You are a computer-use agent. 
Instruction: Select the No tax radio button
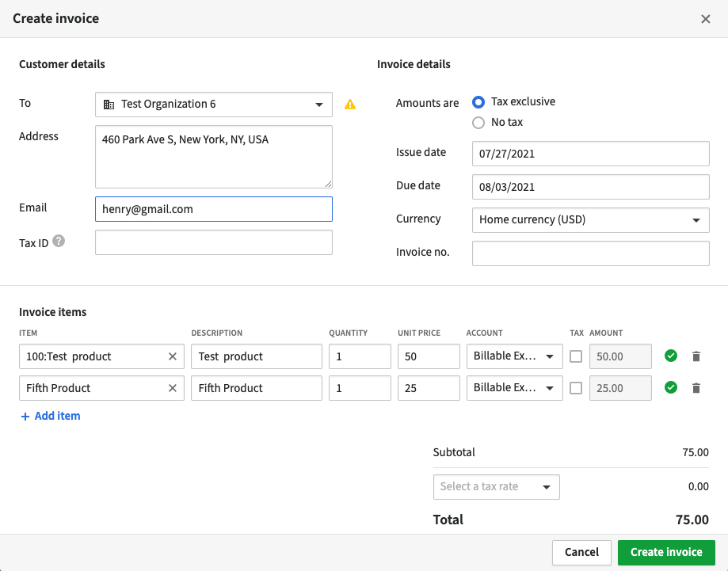click(x=479, y=122)
